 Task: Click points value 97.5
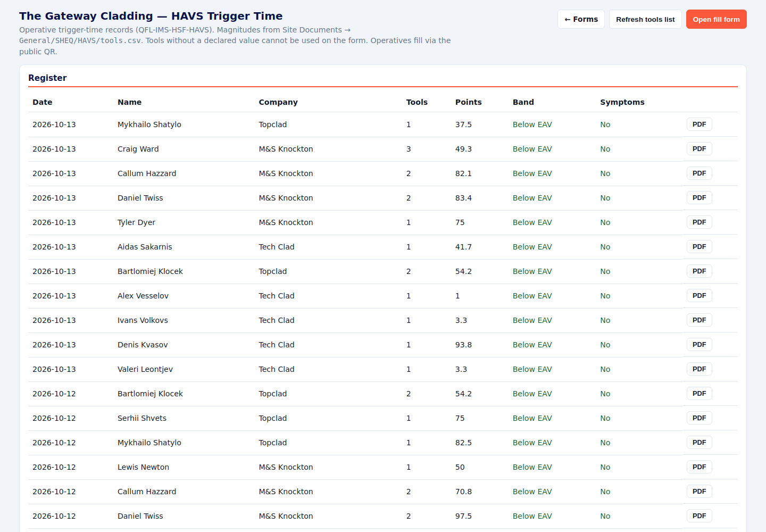point(463,516)
